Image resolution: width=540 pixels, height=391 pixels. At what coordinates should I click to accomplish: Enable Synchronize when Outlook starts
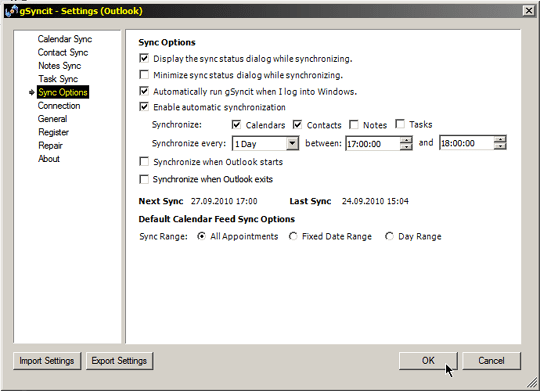tap(144, 162)
